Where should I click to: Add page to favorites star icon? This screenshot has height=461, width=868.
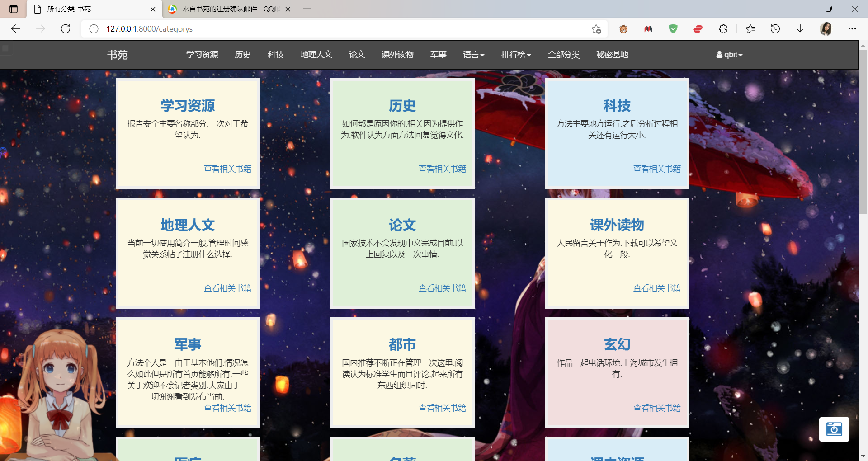[x=596, y=29]
